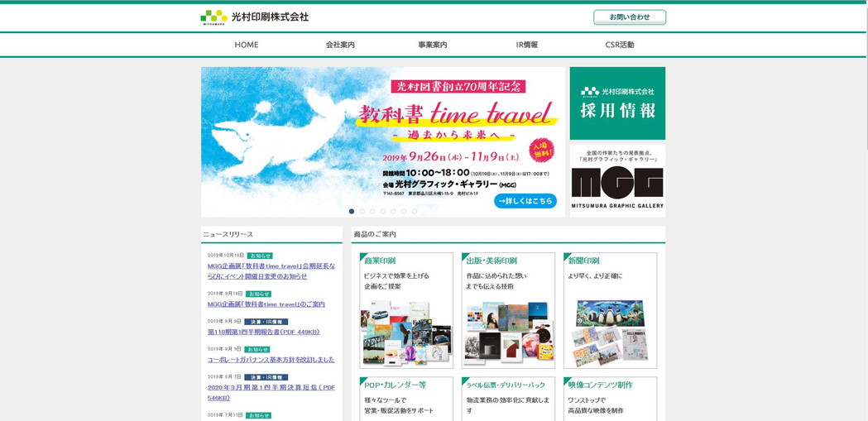This screenshot has height=421, width=868.
Task: Open IR情報 navigation item
Action: [526, 45]
